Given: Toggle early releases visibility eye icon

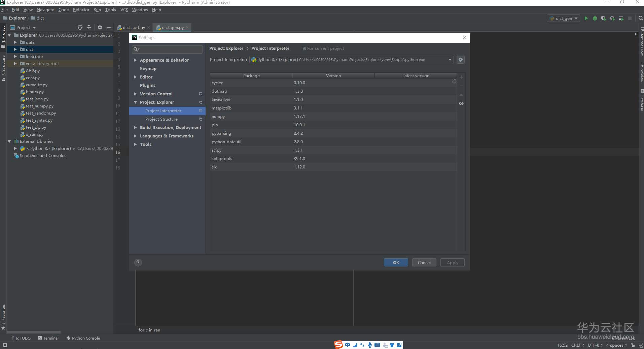Looking at the screenshot, I should [461, 103].
